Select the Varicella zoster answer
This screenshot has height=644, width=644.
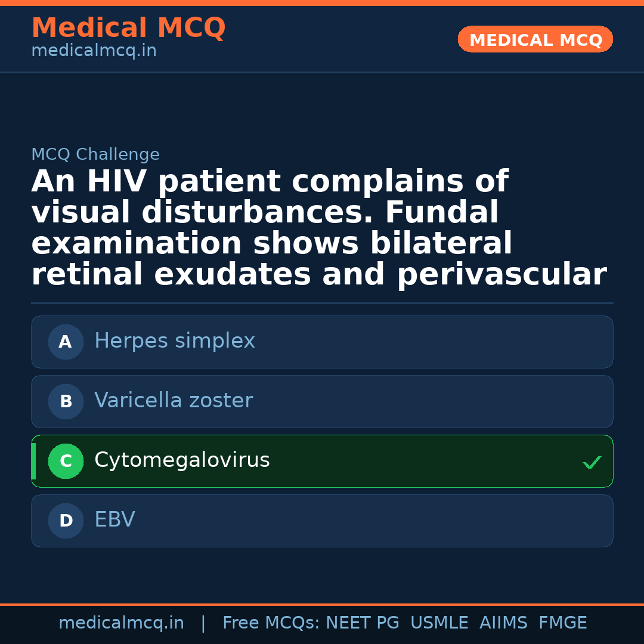coord(174,401)
